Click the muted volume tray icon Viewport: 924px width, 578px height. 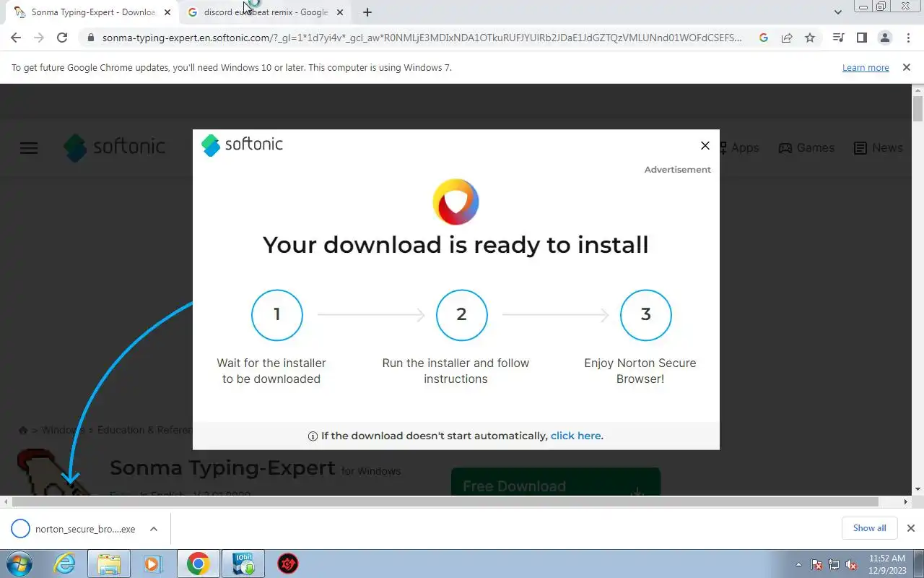[852, 564]
